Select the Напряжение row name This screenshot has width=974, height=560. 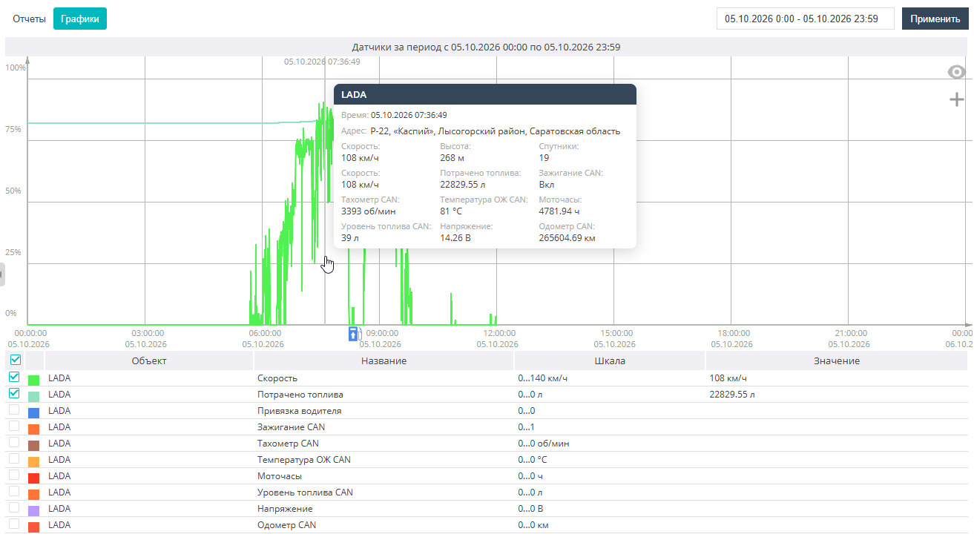pos(285,509)
